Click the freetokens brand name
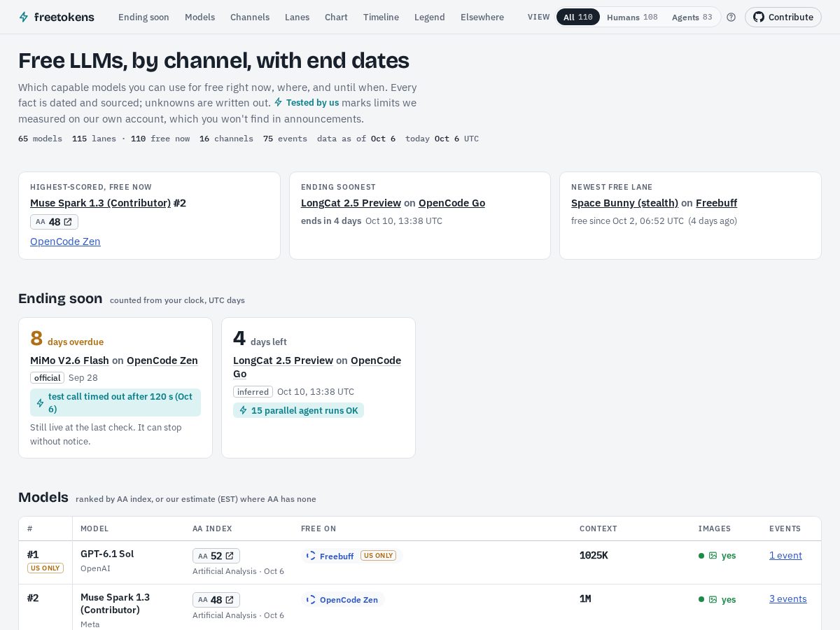 coord(64,17)
